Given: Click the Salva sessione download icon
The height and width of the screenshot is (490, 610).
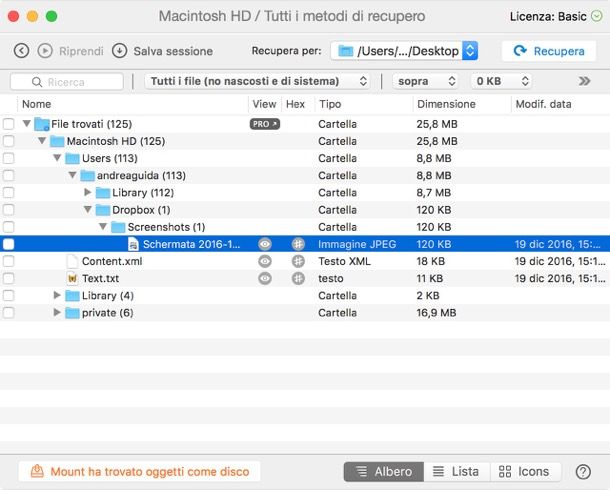Looking at the screenshot, I should click(x=120, y=51).
